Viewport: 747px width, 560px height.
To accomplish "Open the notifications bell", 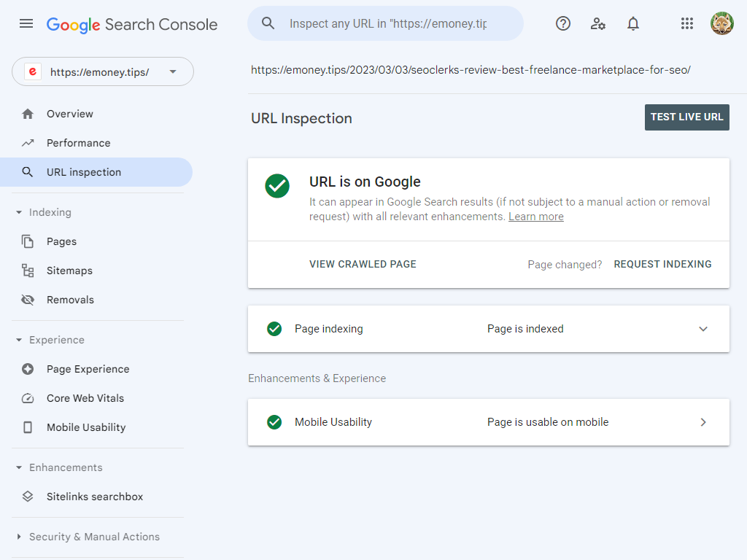I will (x=633, y=24).
